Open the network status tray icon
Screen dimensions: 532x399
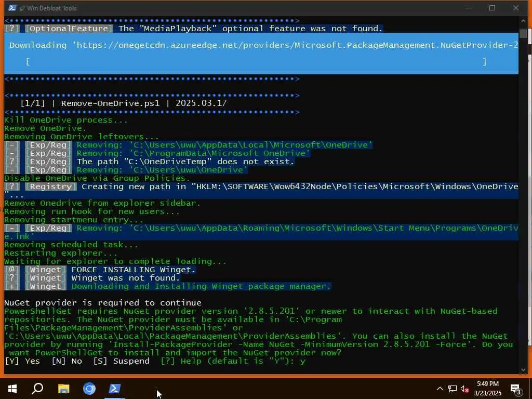pos(453,389)
